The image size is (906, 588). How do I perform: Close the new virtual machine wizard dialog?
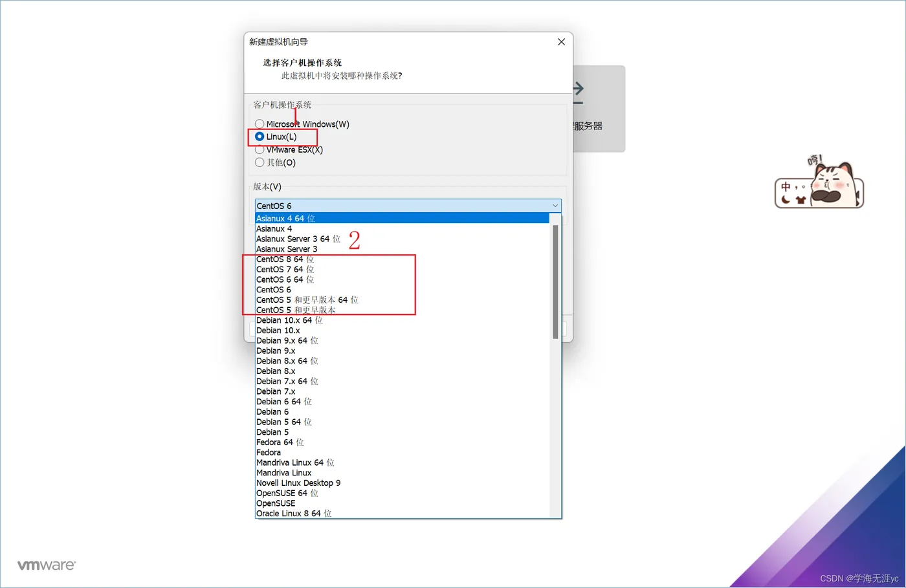pyautogui.click(x=561, y=42)
